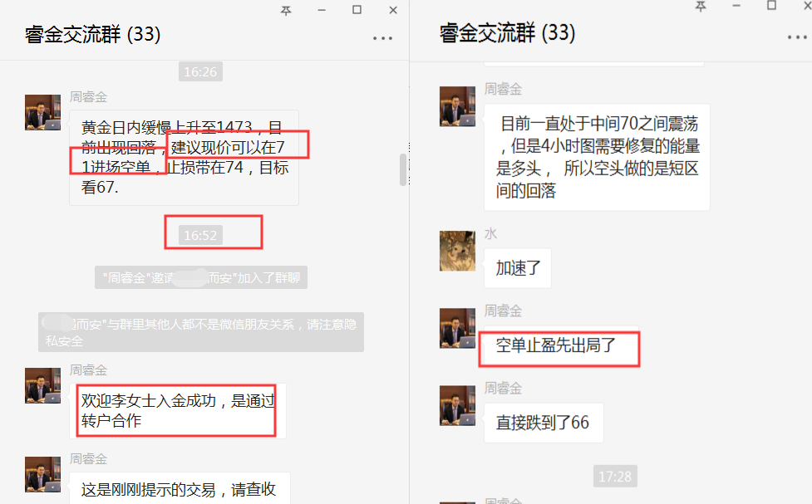Pin the right chat window on top
This screenshot has height=504, width=812.
tap(701, 6)
